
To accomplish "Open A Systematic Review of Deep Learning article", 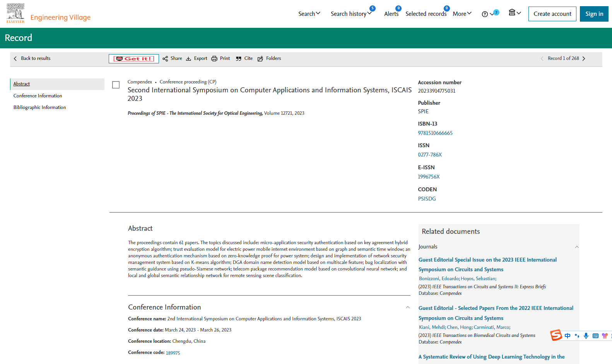I will (x=492, y=357).
